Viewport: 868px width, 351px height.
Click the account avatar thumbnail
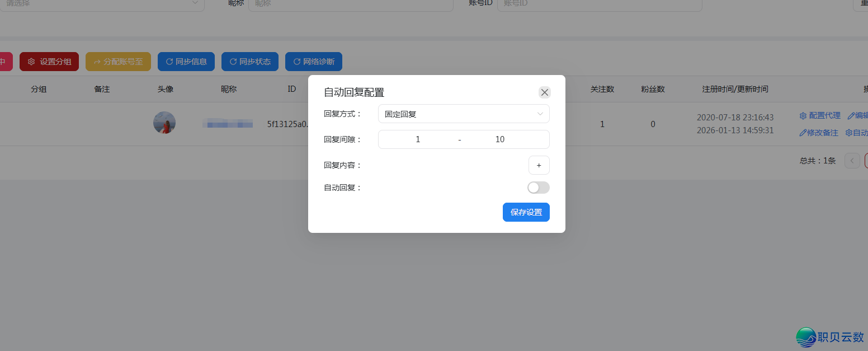point(164,123)
